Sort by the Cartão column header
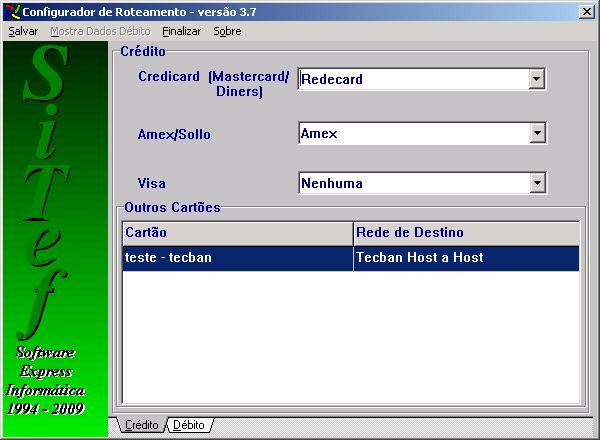The width and height of the screenshot is (600, 440). 236,232
